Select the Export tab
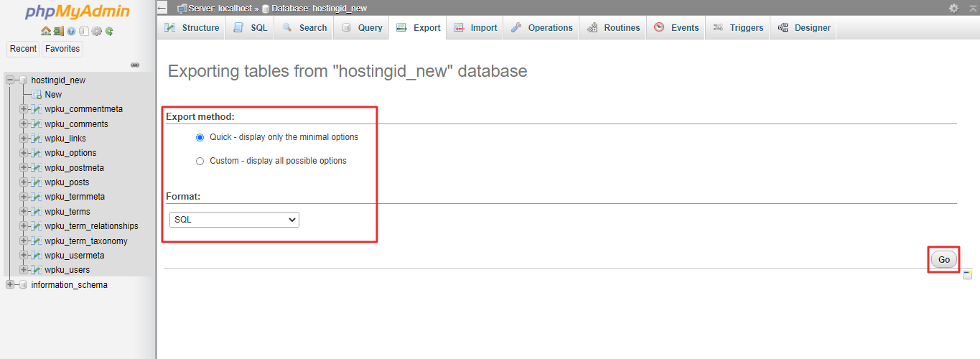 coord(418,28)
